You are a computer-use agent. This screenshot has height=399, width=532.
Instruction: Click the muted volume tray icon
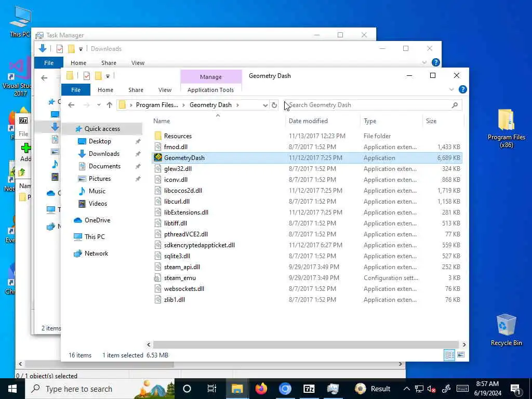[432, 389]
